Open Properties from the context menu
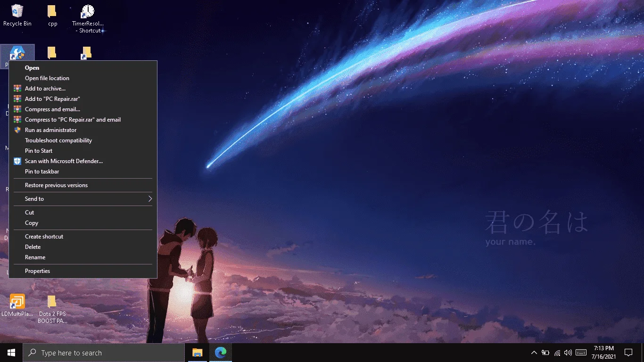The image size is (644, 362). [x=83, y=271]
